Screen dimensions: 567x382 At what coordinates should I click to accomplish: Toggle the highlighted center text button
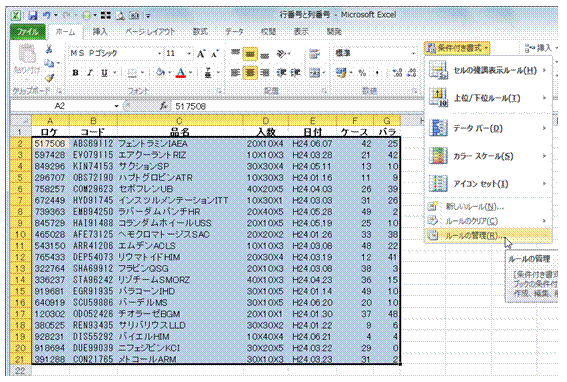coord(250,73)
